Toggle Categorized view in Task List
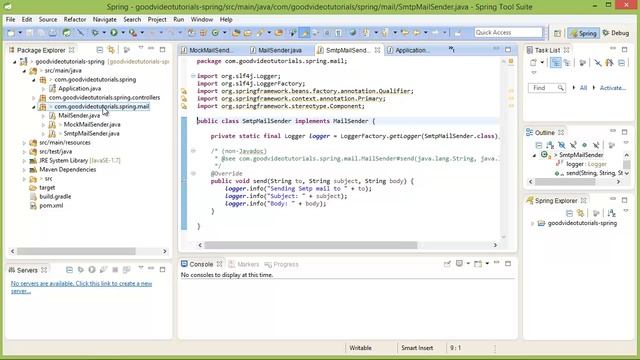 coord(556,63)
